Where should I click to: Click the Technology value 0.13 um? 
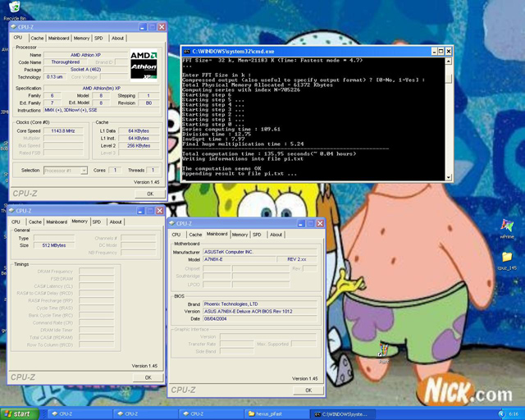click(55, 77)
